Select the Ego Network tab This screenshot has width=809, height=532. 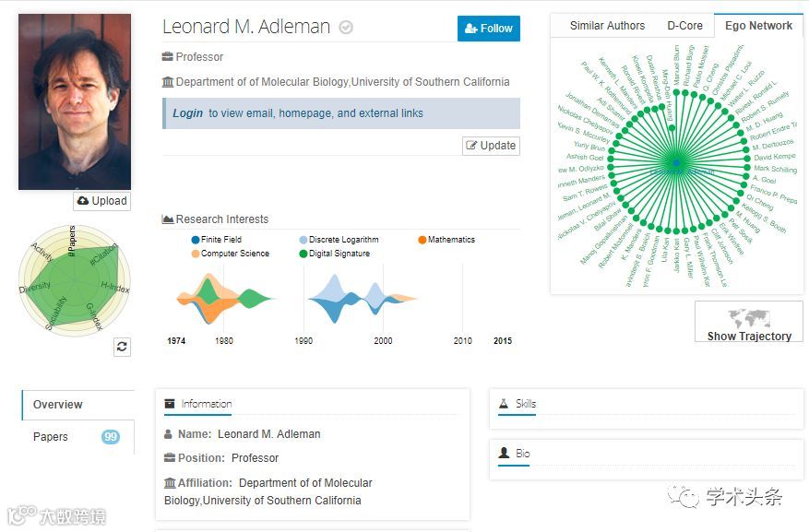(758, 26)
